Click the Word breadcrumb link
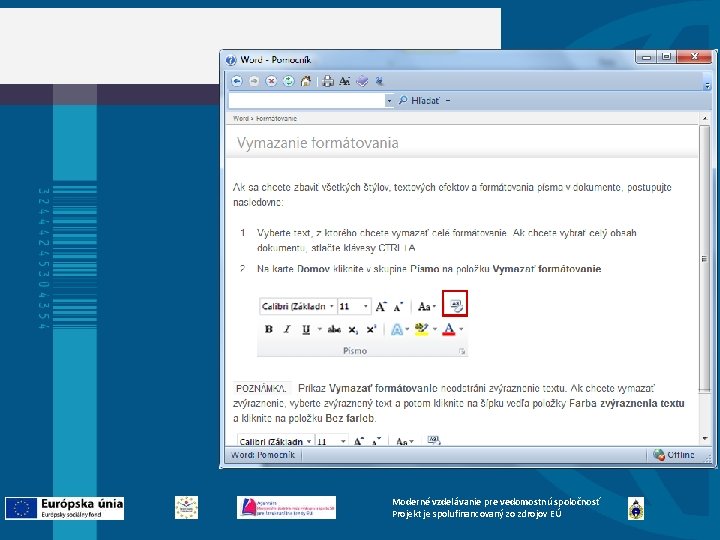This screenshot has width=720, height=540. point(241,118)
